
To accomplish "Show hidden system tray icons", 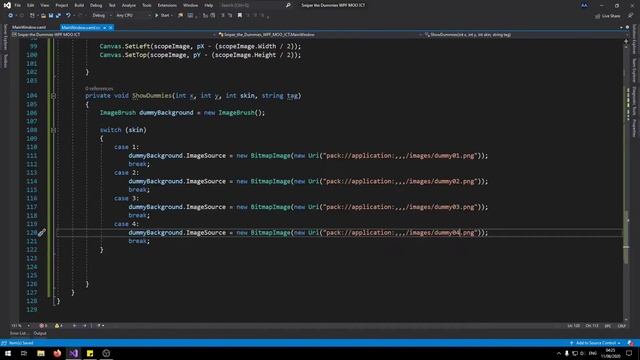I will [558, 353].
